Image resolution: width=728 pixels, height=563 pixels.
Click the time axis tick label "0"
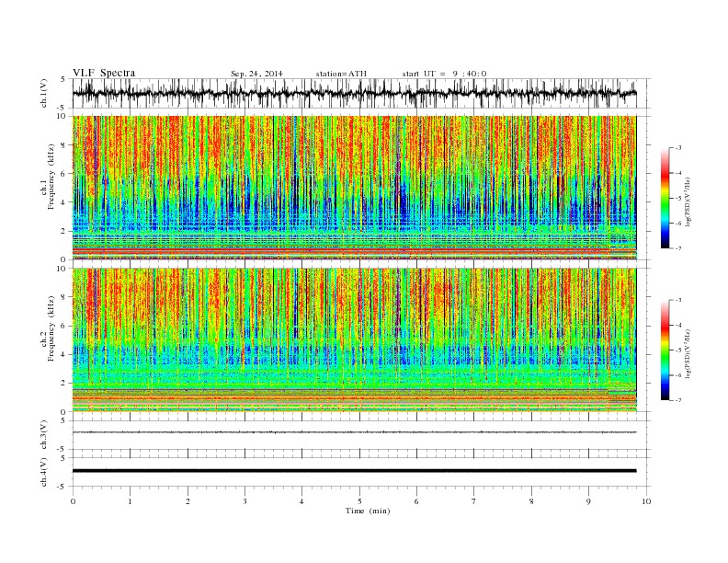point(73,501)
